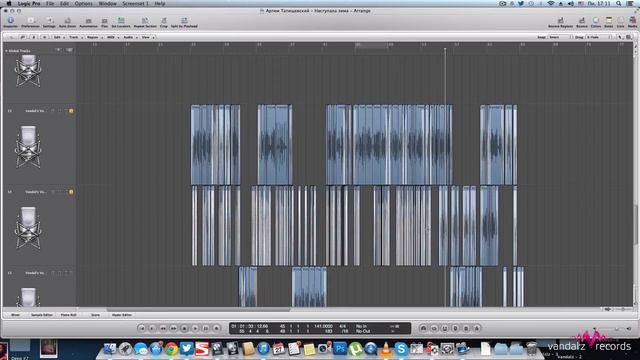
Task: Open VLC from the Dock
Action: (386, 349)
